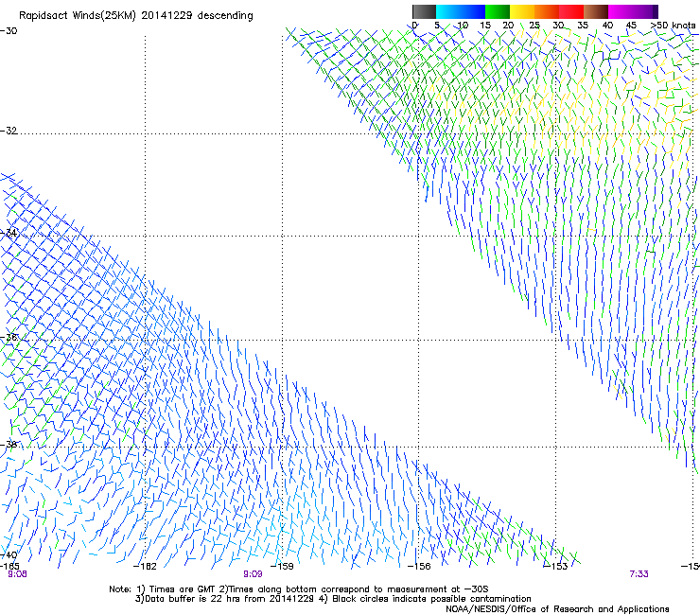Click the '>50 knots' legend label

tap(674, 26)
